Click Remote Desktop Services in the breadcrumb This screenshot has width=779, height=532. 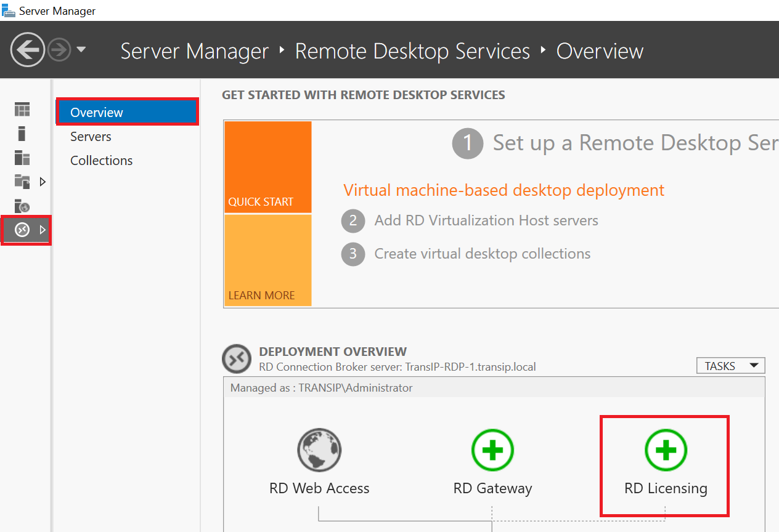point(412,51)
